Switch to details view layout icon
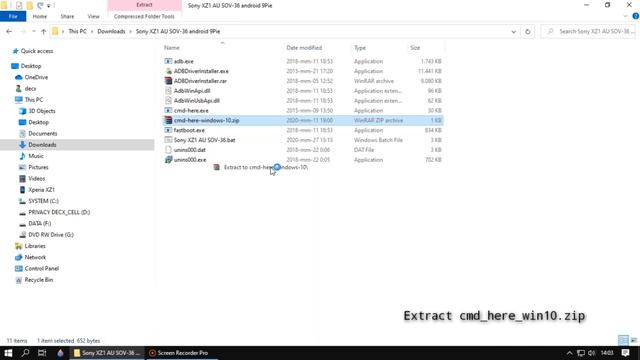 point(623,340)
